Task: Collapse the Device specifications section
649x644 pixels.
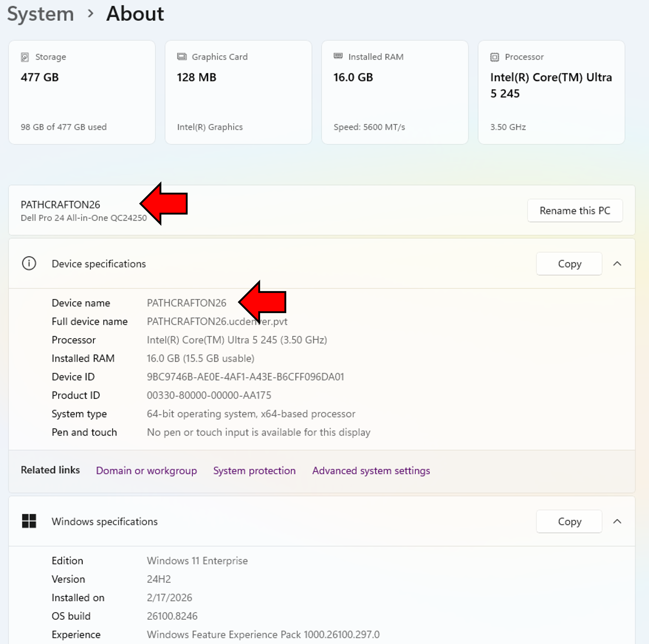Action: click(x=617, y=264)
